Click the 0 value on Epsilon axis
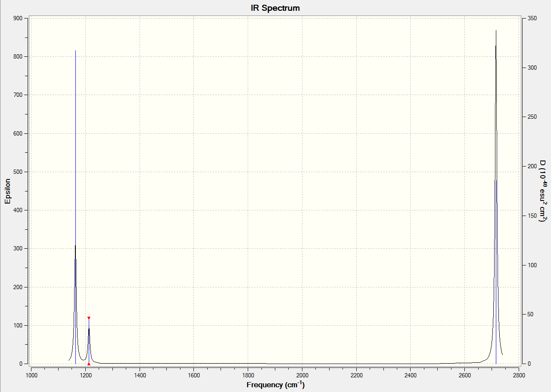The width and height of the screenshot is (551, 392). coord(21,364)
